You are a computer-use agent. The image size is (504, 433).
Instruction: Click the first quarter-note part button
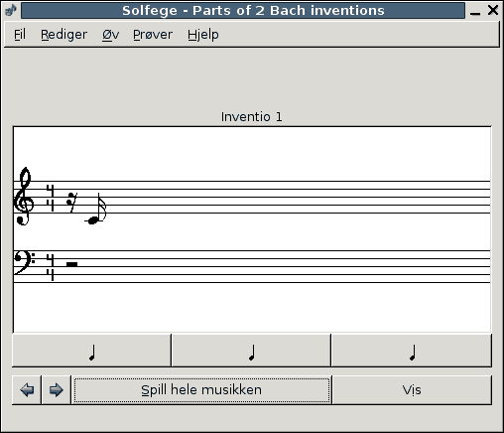tap(91, 351)
